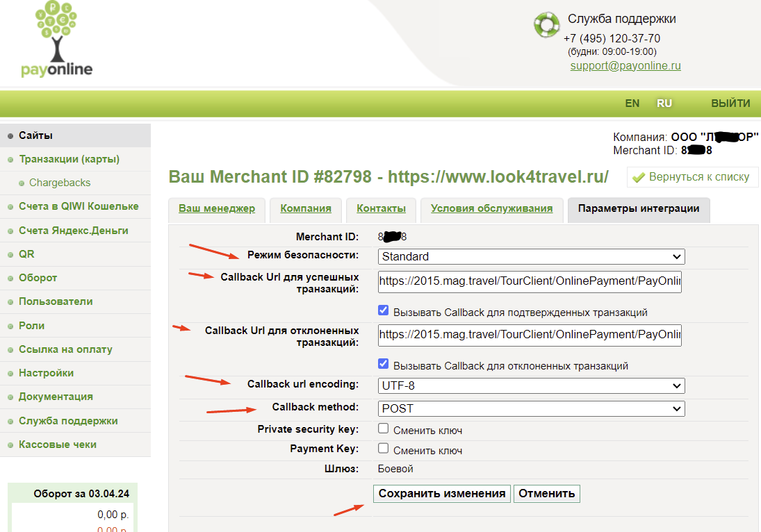Open Транзакции (карты) in the sidebar

point(75,159)
